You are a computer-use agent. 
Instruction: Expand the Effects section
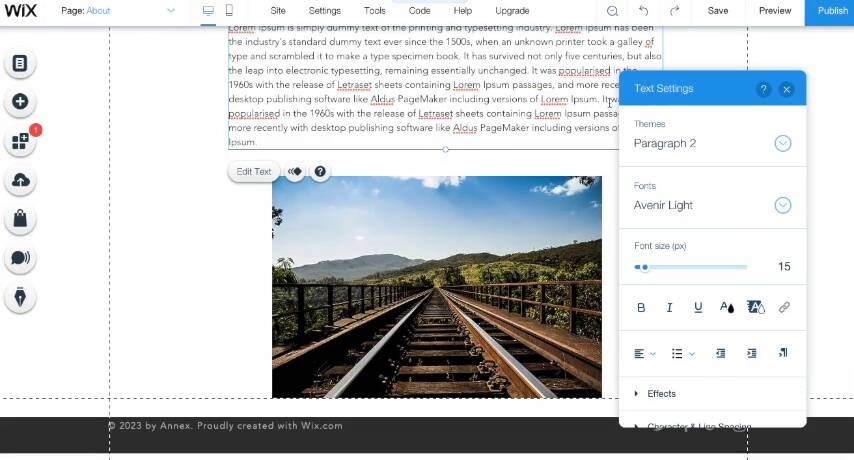click(x=660, y=393)
